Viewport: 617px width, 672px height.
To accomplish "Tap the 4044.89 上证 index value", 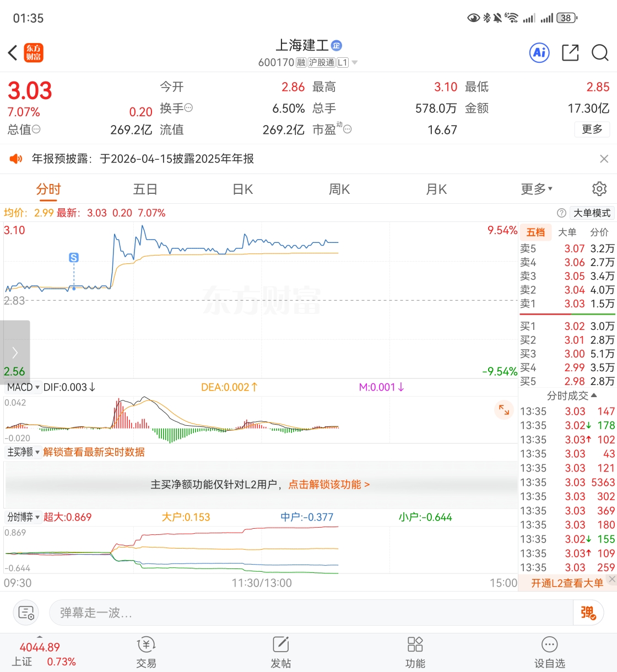I will click(x=40, y=647).
